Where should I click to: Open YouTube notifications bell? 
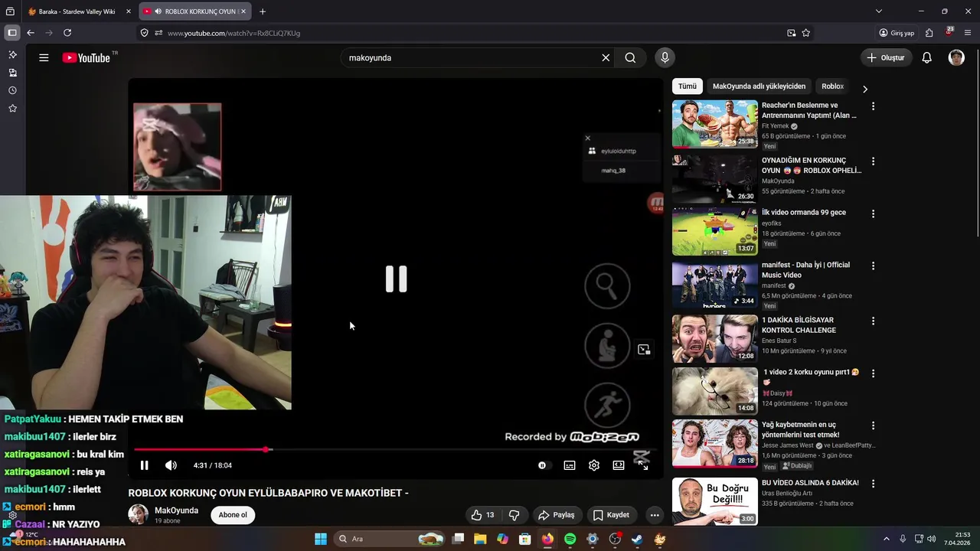(x=926, y=57)
